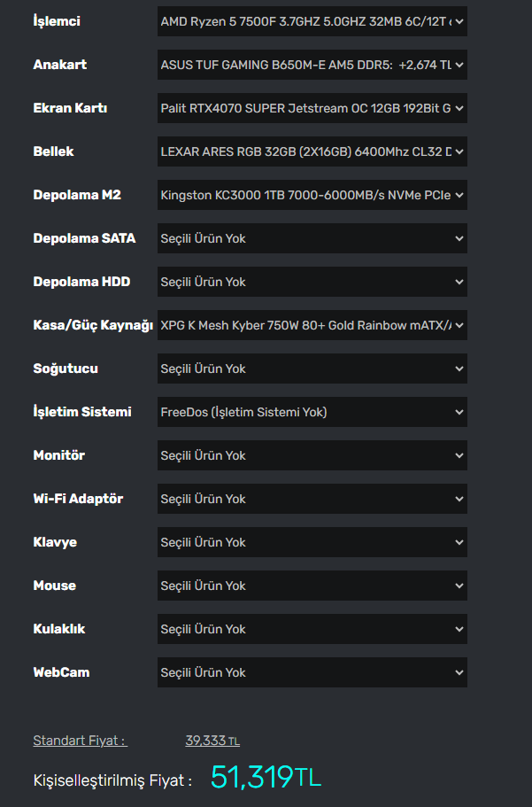Click the Standart Fiyat link
This screenshot has height=807, width=532.
[80, 741]
